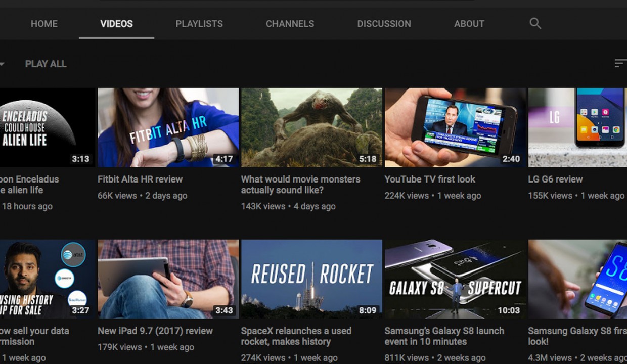Click the Enceladus alien life video title

29,185
